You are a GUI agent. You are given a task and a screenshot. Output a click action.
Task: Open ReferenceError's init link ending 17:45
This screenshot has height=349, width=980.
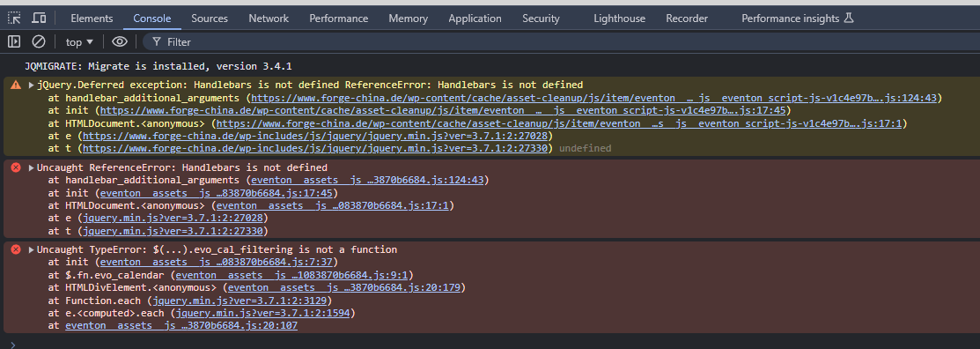tap(217, 193)
